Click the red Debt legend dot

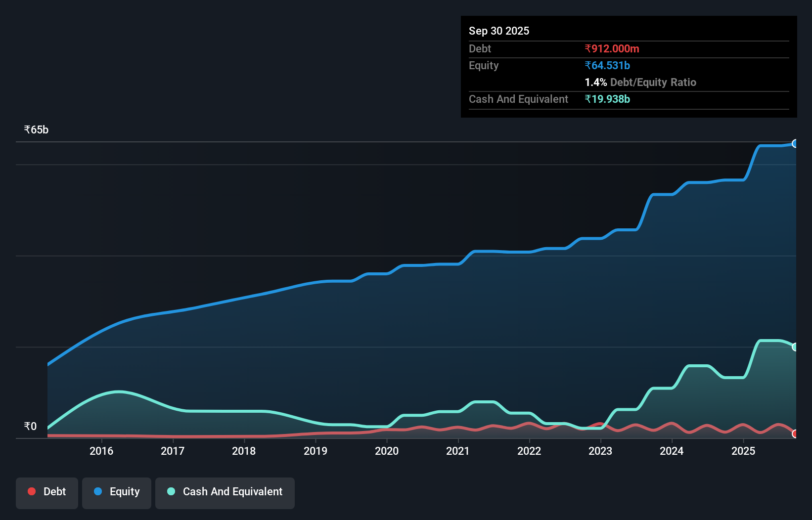[x=31, y=492]
